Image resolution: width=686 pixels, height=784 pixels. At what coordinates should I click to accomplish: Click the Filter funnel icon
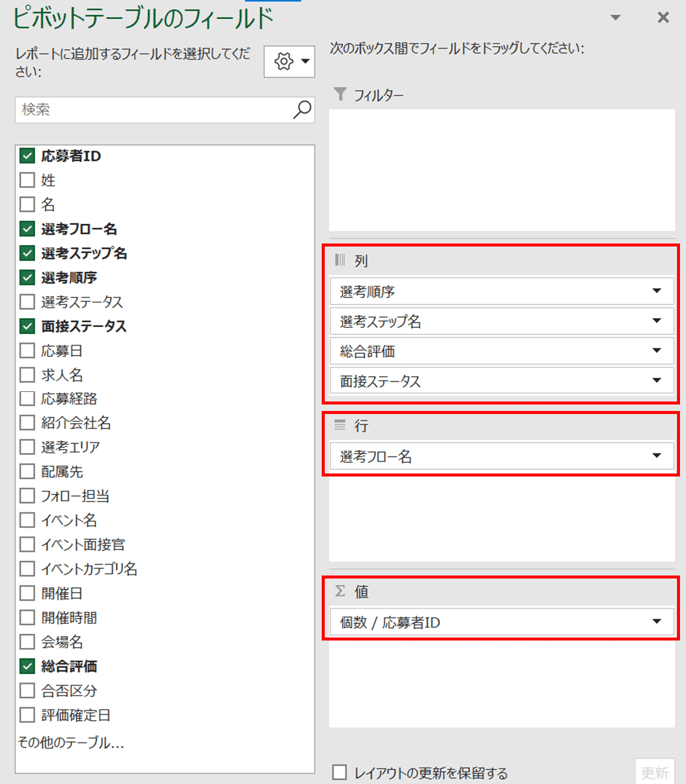pyautogui.click(x=340, y=94)
